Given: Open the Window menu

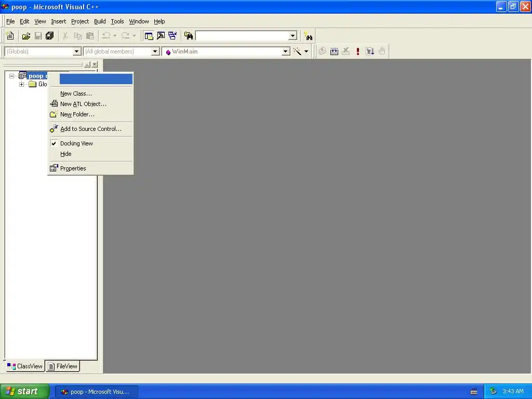Looking at the screenshot, I should pos(139,21).
